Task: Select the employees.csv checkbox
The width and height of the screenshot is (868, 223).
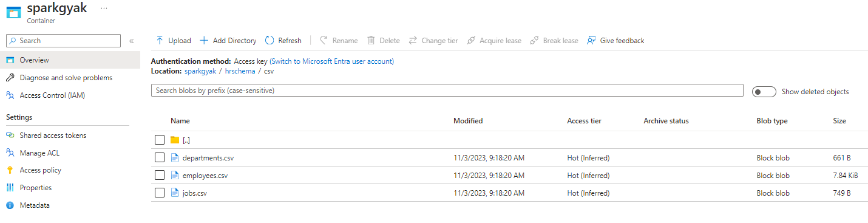Action: [x=160, y=175]
